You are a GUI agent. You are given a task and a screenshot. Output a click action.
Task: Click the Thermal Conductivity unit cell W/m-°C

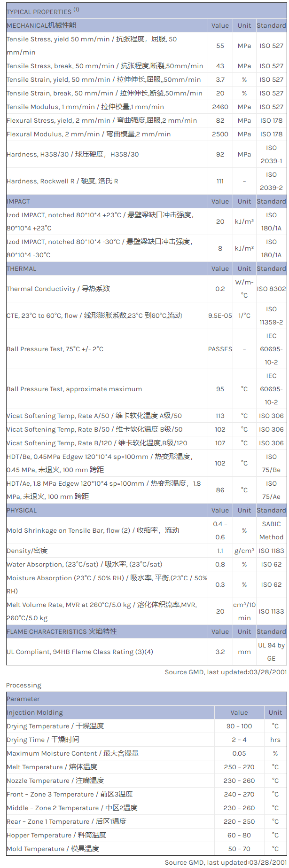point(244,289)
